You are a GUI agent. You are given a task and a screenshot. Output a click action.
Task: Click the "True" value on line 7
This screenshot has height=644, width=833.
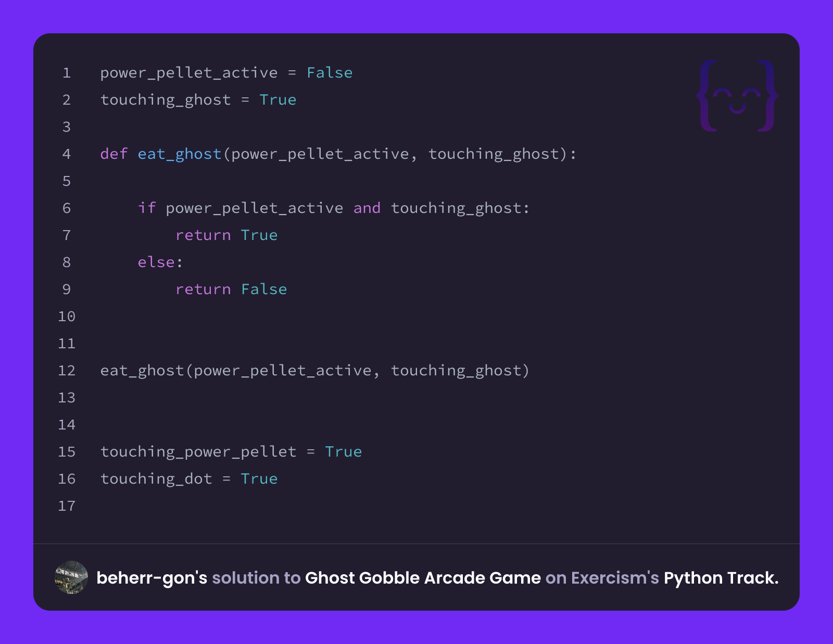point(259,235)
